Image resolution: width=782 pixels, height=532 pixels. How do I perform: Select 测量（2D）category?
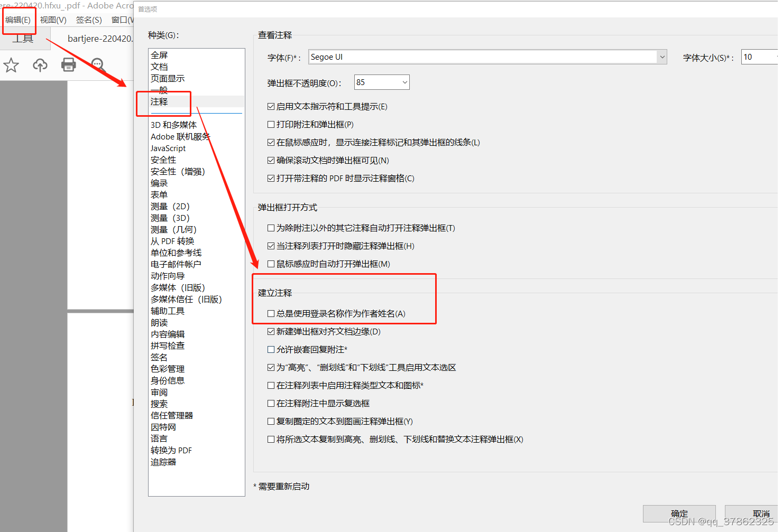click(170, 206)
